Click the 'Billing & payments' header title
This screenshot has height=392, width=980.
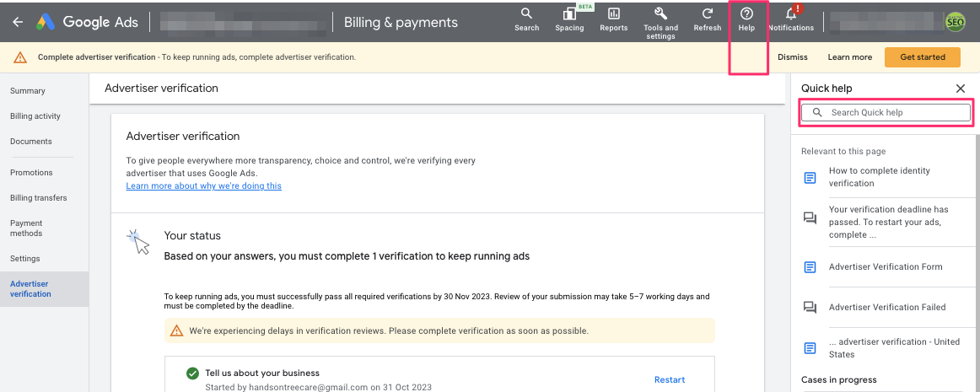[x=401, y=23]
